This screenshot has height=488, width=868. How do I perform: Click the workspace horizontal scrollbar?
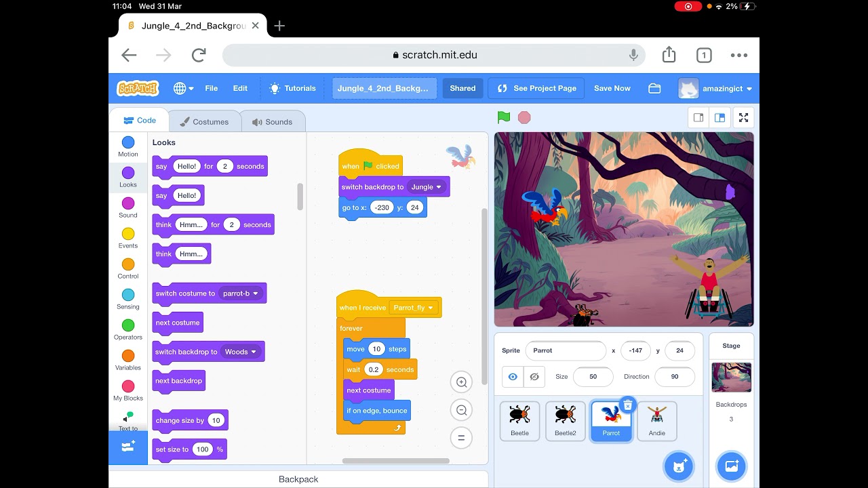coord(395,461)
